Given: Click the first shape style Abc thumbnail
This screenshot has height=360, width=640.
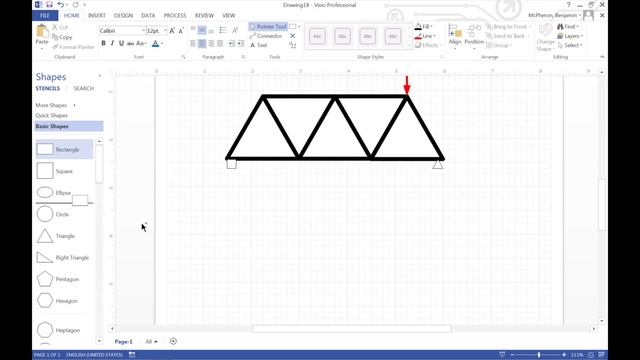Looking at the screenshot, I should 317,36.
